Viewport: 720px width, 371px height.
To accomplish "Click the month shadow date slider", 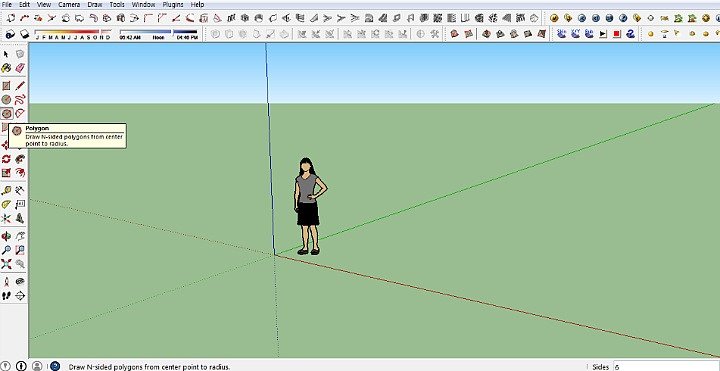I will tap(73, 34).
